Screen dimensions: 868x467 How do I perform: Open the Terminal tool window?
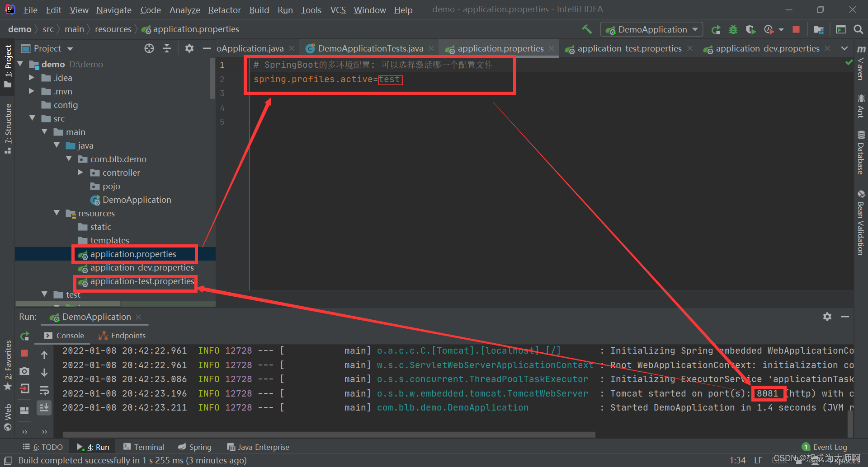pyautogui.click(x=144, y=447)
